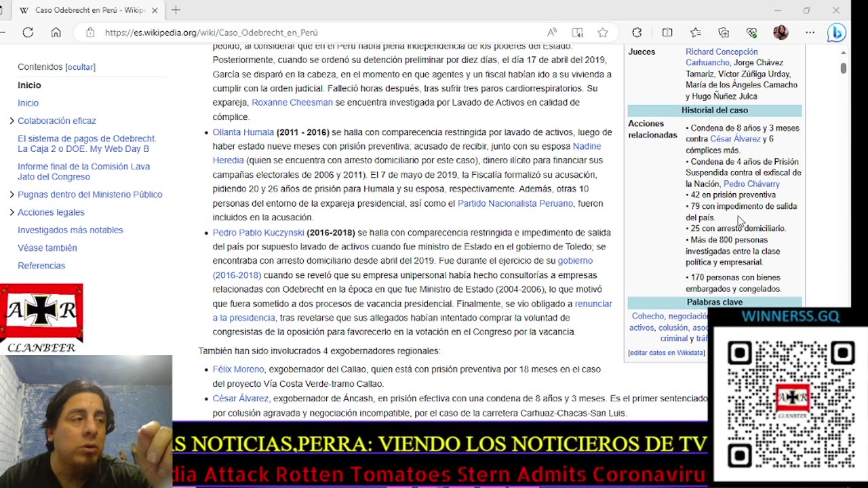Click Acciones relacionadas infobox label
Viewport: 868px width, 488px height.
point(652,129)
